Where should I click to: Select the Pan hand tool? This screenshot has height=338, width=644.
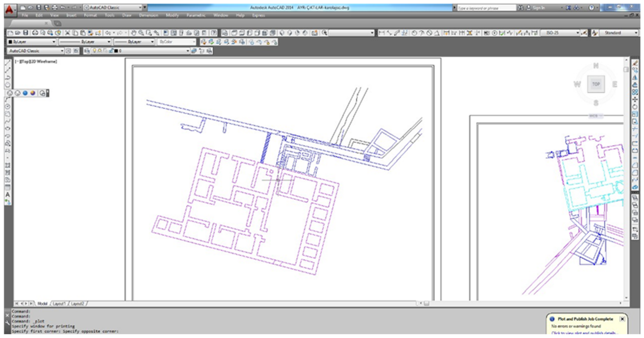[x=133, y=33]
